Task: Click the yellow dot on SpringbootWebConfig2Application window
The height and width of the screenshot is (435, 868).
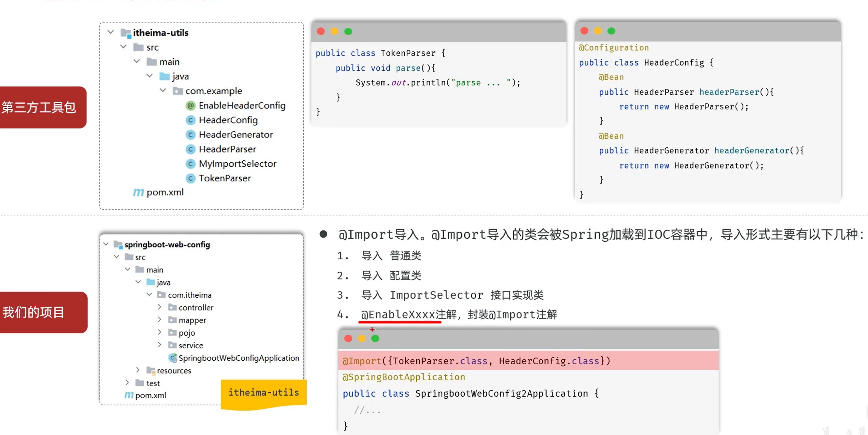Action: tap(361, 338)
